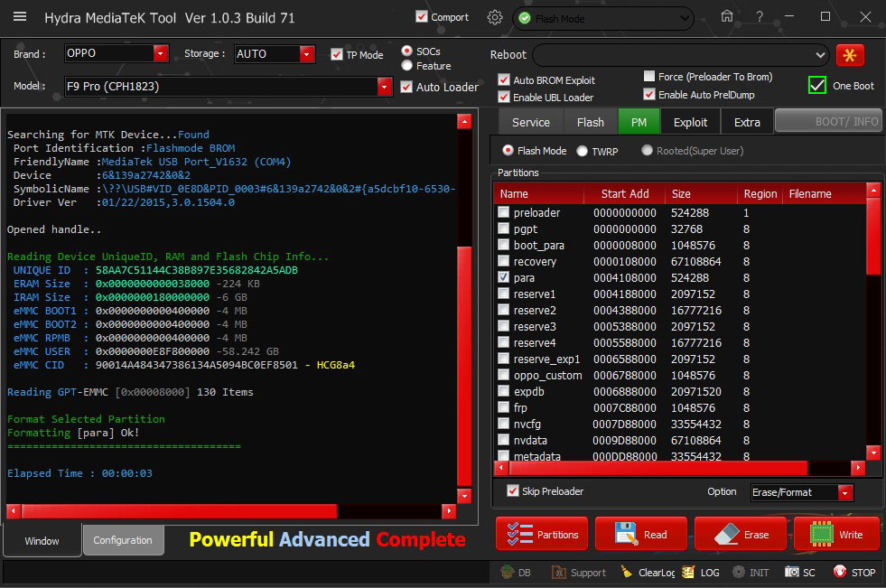
Task: Click the Filename column header
Action: (x=824, y=193)
